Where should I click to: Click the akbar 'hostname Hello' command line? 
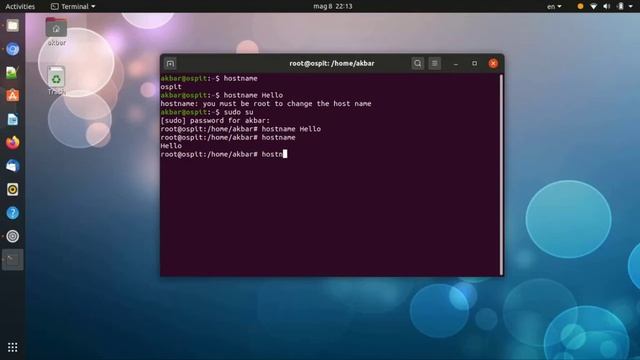click(x=222, y=95)
